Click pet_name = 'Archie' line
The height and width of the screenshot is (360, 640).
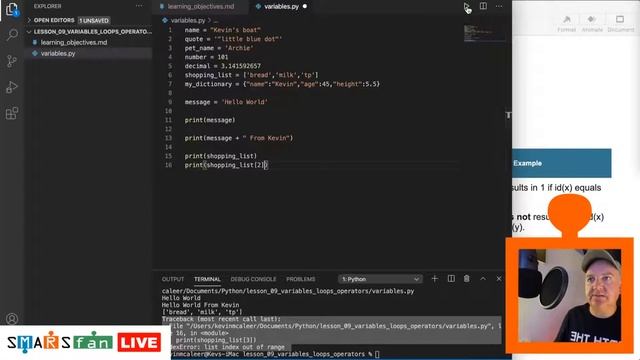(219, 48)
